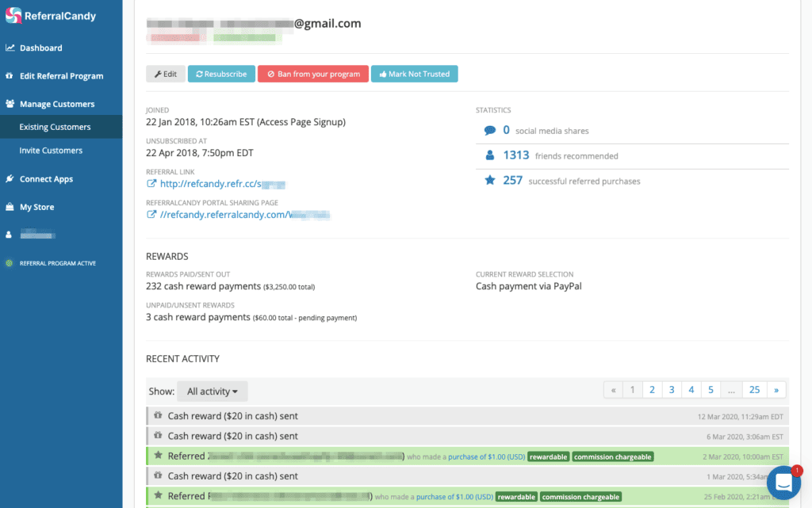The image size is (812, 508).
Task: Click the customer @gmail.com email heading
Action: pos(254,23)
